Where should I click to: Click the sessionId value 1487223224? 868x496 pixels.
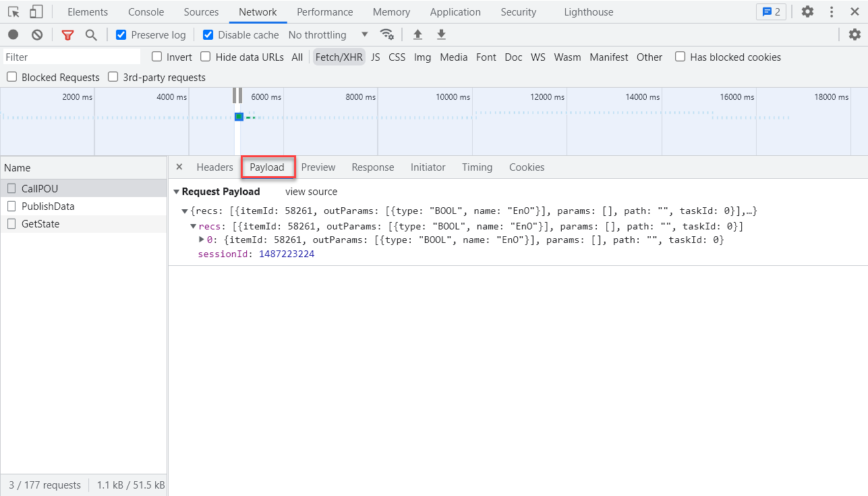[287, 254]
